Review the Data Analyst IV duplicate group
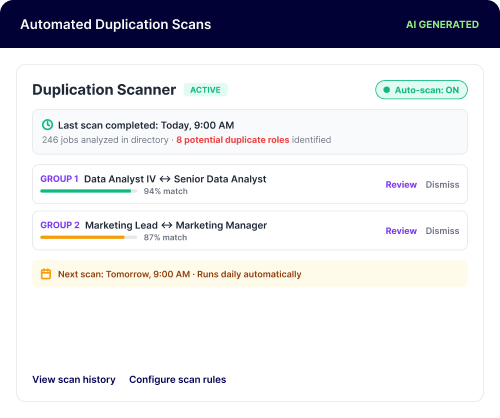The height and width of the screenshot is (418, 500). [x=401, y=185]
